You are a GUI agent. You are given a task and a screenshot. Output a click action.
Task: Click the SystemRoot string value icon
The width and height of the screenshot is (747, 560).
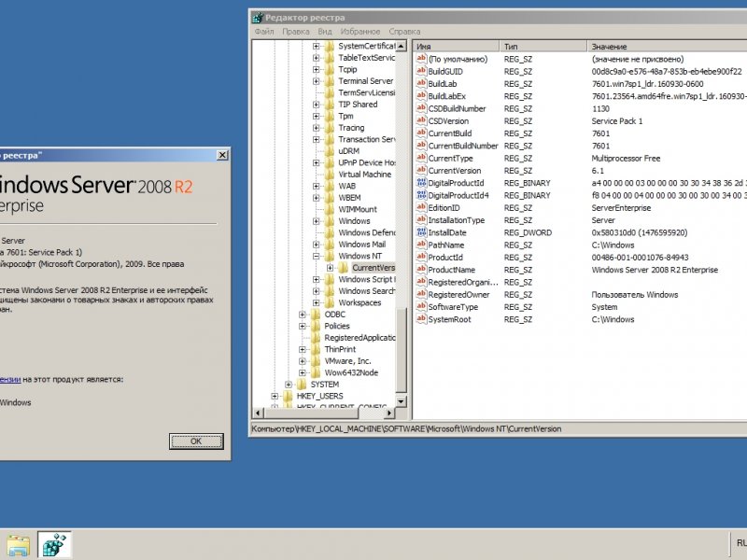(x=421, y=319)
